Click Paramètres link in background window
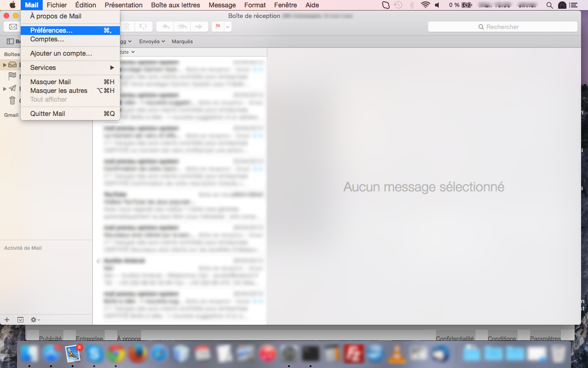Viewport: 588px width, 368px height. (545, 339)
